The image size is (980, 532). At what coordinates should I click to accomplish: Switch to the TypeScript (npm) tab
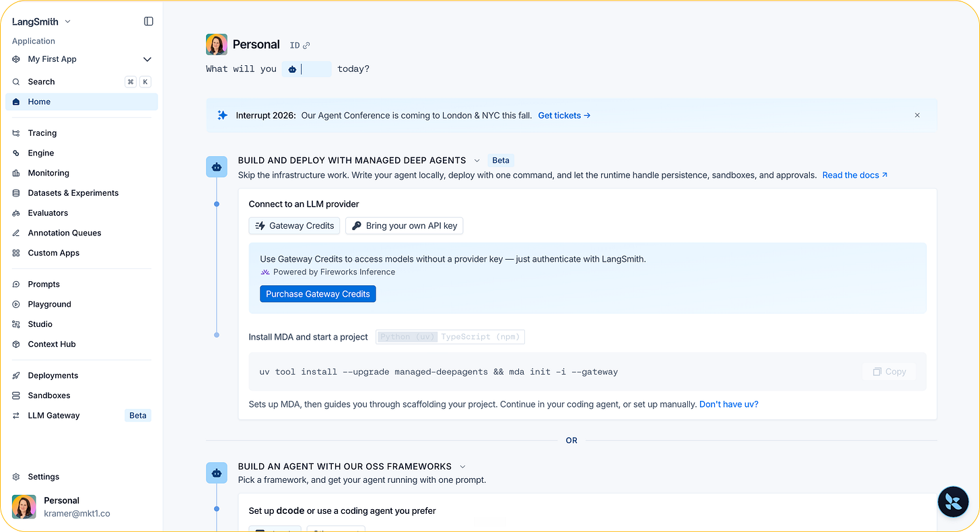coord(481,337)
